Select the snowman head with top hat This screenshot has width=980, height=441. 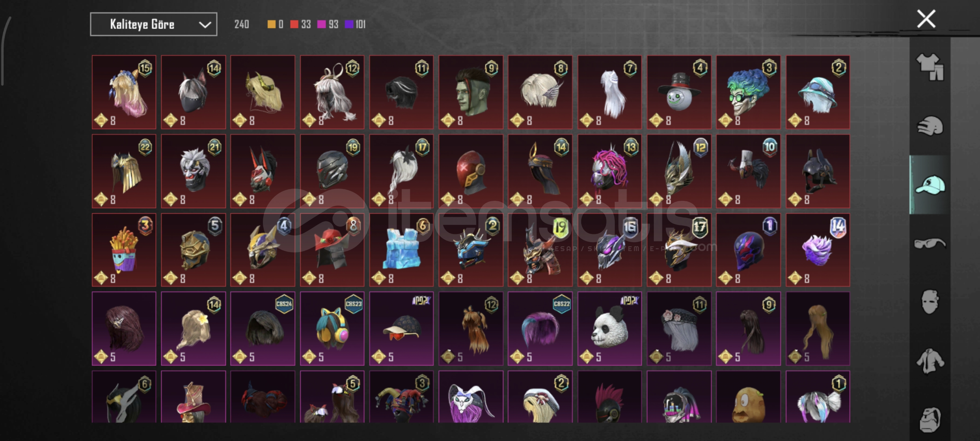pyautogui.click(x=679, y=92)
